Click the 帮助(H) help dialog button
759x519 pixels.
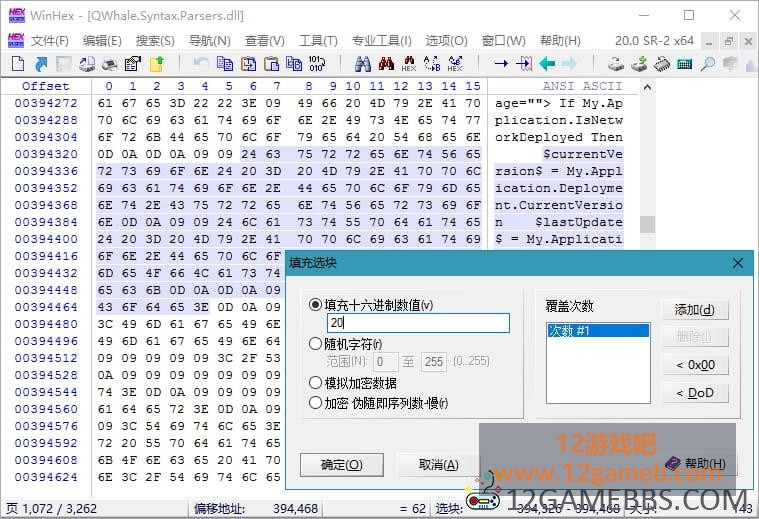click(x=696, y=464)
